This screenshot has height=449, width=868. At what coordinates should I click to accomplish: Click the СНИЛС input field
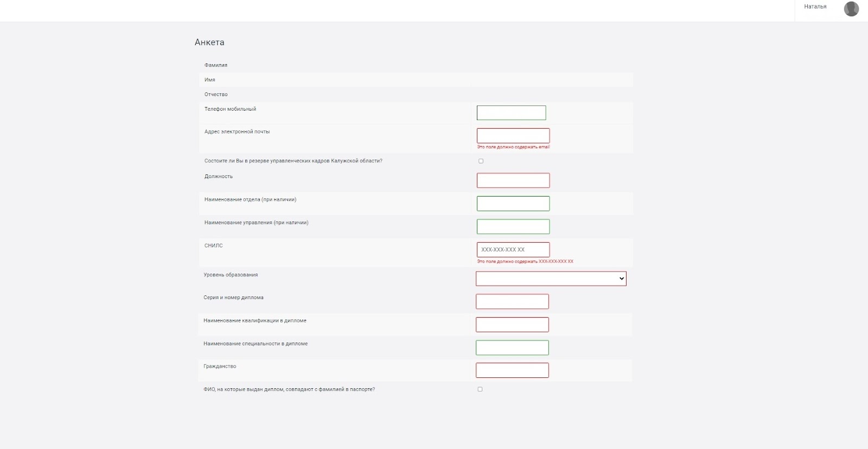pos(513,250)
